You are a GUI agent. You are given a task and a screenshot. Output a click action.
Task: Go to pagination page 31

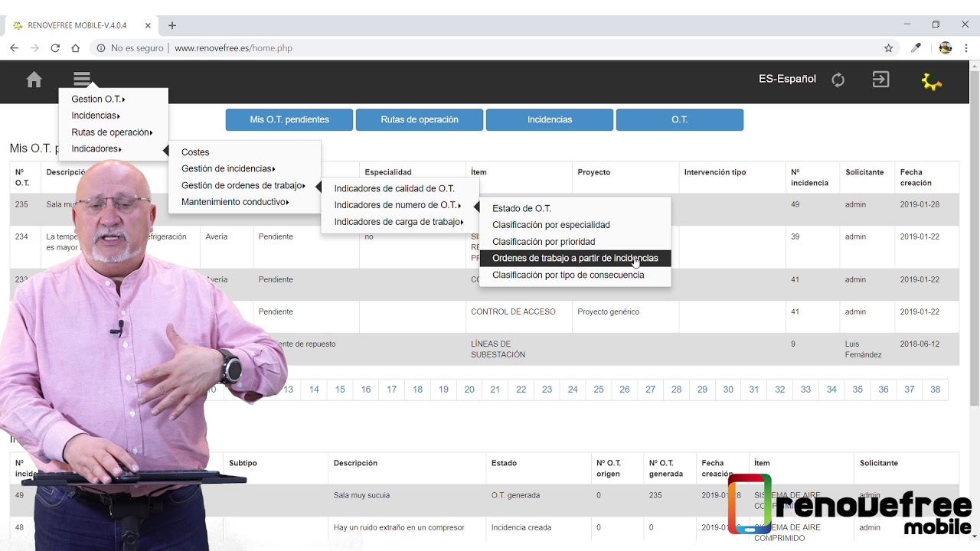(754, 390)
